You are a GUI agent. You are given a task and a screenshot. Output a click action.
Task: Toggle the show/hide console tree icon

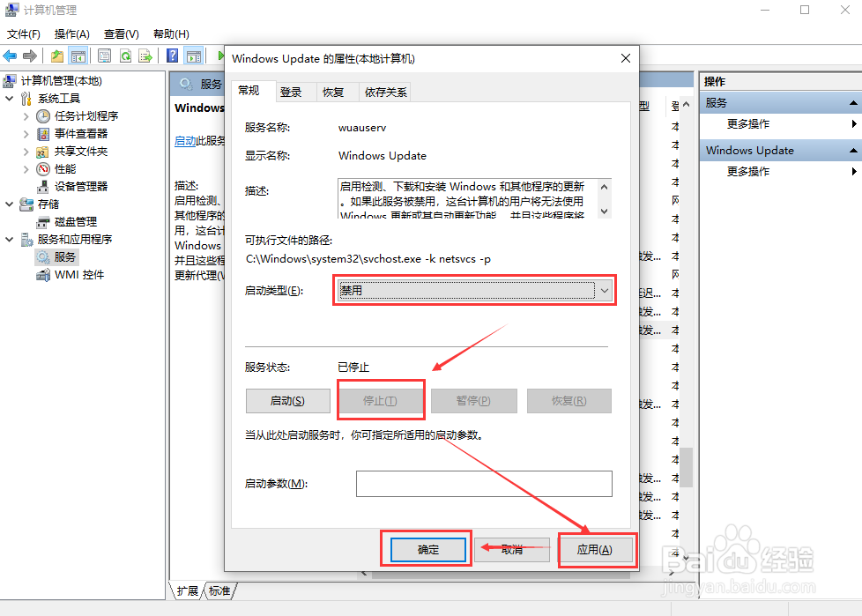(78, 56)
